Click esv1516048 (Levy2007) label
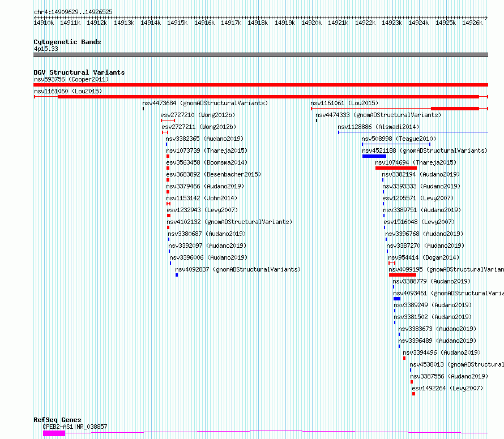The image size is (504, 439). (x=419, y=222)
